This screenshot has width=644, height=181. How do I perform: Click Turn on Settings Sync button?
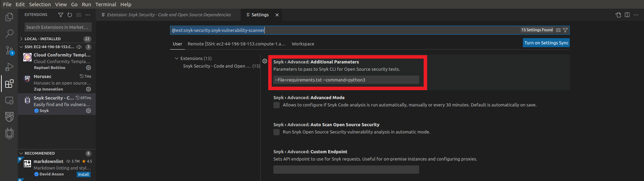(x=546, y=43)
